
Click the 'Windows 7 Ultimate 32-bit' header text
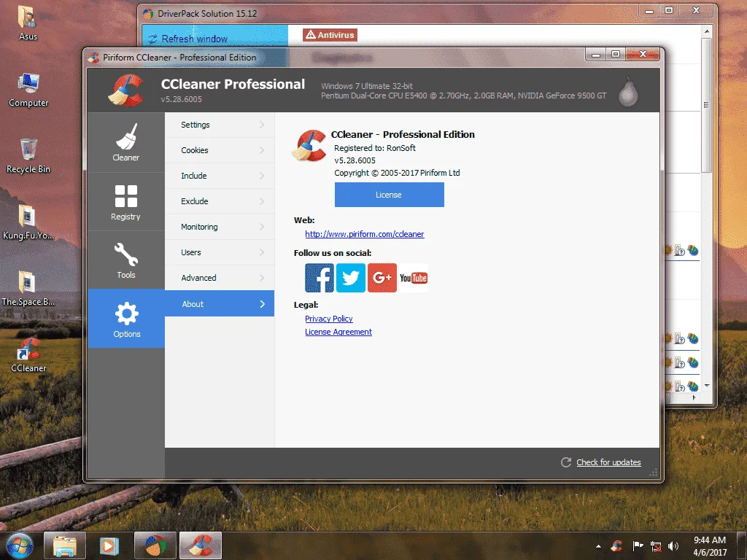click(367, 86)
